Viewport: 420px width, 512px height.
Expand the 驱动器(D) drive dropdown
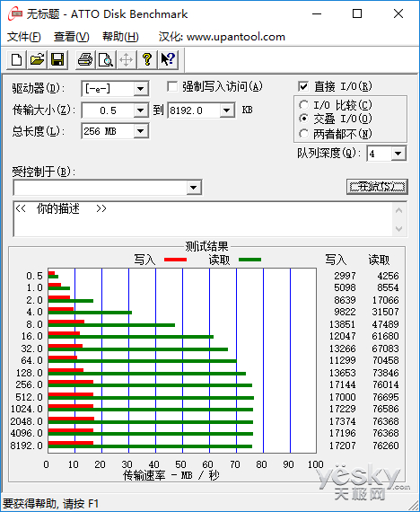[x=141, y=89]
